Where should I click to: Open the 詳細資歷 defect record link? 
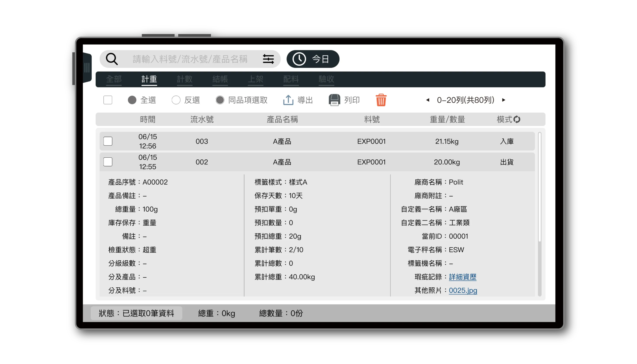tap(463, 277)
